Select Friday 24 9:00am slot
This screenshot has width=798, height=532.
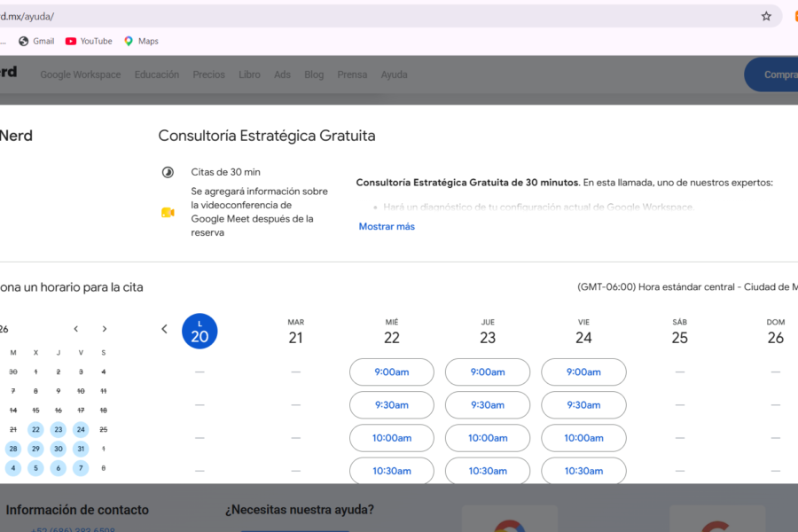point(583,372)
